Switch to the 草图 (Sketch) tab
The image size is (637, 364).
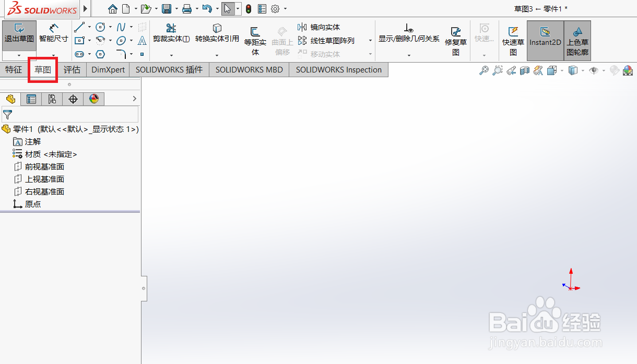(43, 69)
